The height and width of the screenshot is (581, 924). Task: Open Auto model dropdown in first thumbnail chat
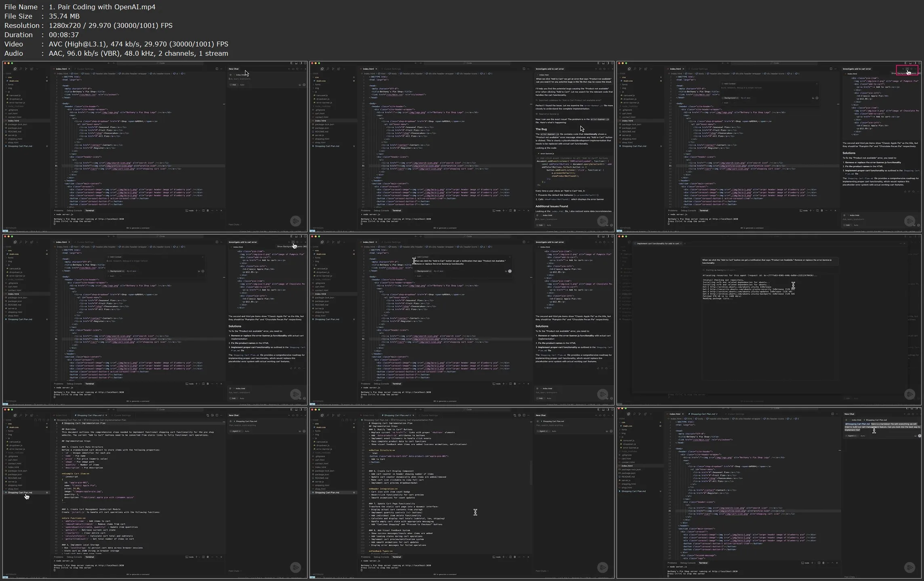(x=242, y=85)
